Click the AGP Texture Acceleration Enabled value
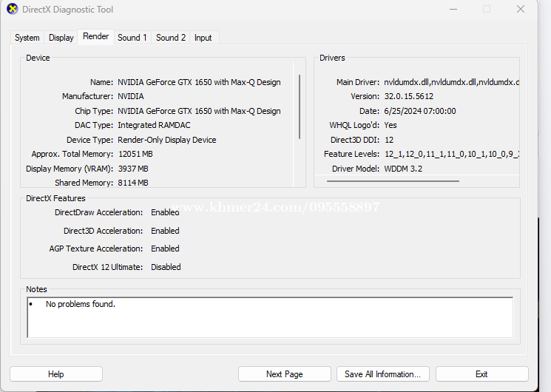 [x=165, y=249]
